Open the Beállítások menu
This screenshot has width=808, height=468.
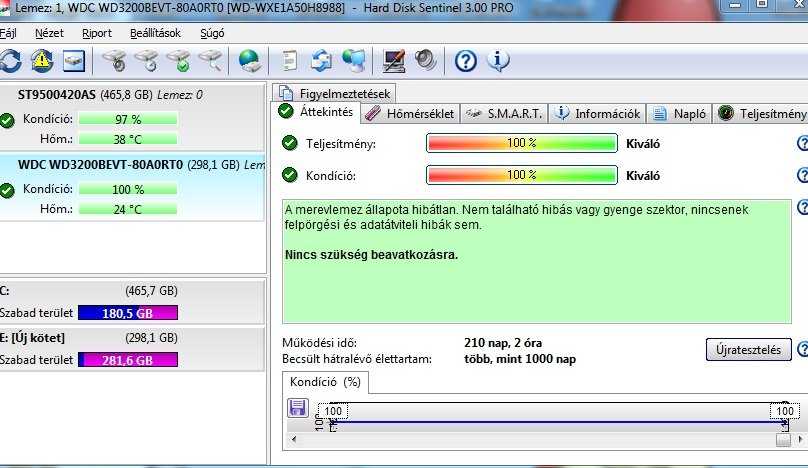(155, 33)
